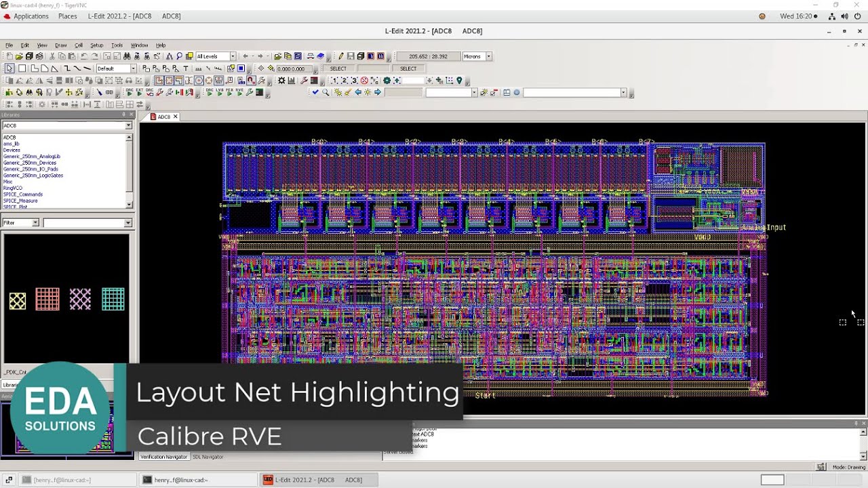The width and height of the screenshot is (868, 488).
Task: Click the open folder icon
Action: coord(19,56)
